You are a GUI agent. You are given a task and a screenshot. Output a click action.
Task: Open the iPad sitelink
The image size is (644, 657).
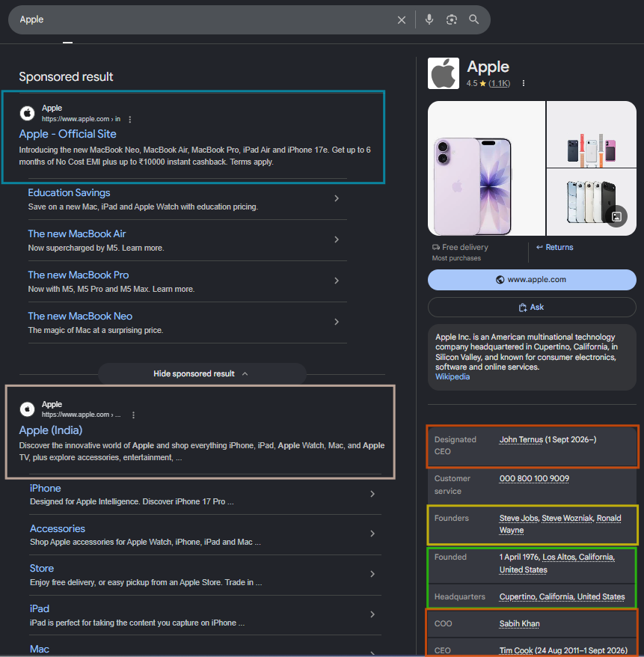(x=40, y=609)
